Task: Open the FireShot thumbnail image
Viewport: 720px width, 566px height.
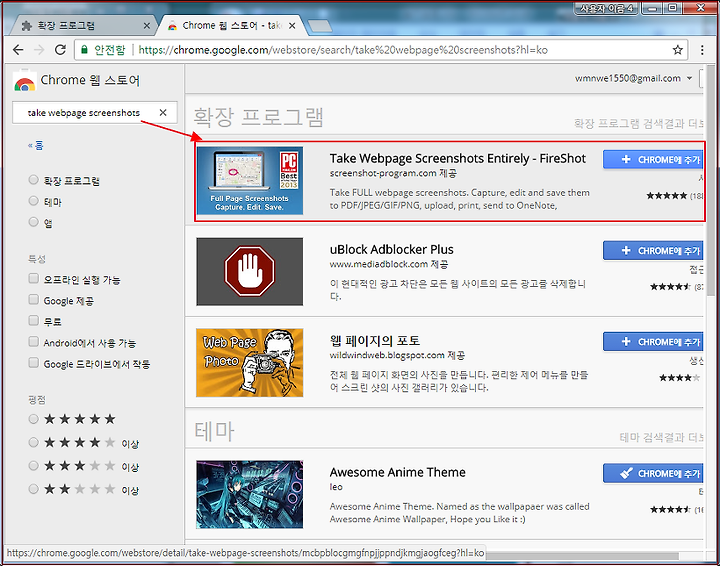Action: tap(250, 180)
